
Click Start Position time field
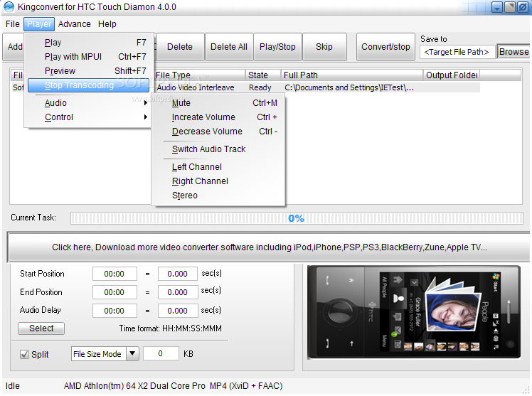(x=115, y=274)
